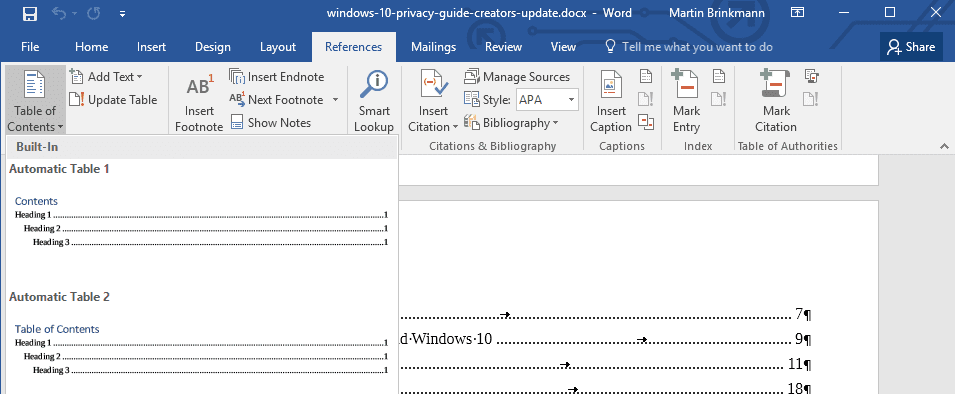Click the Table of Contents button

35,100
